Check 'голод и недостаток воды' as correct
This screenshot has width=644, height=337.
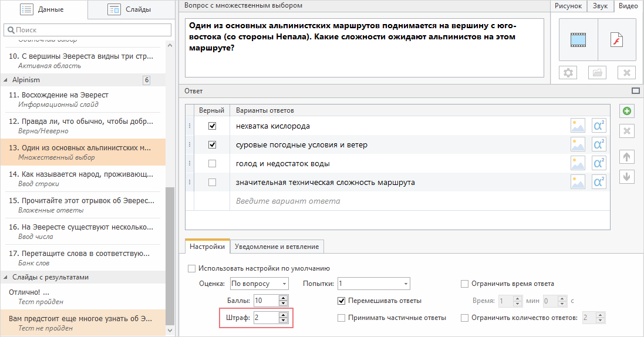click(x=212, y=164)
